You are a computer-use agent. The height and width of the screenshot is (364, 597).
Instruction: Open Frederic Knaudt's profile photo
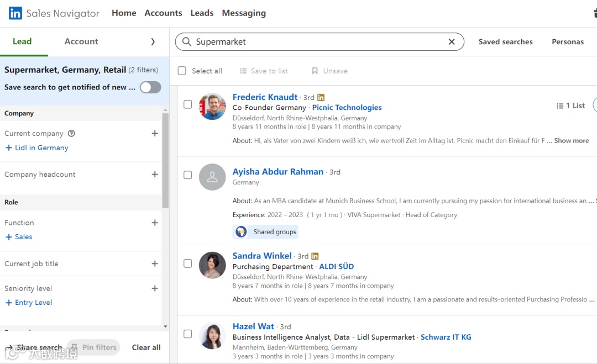[212, 107]
